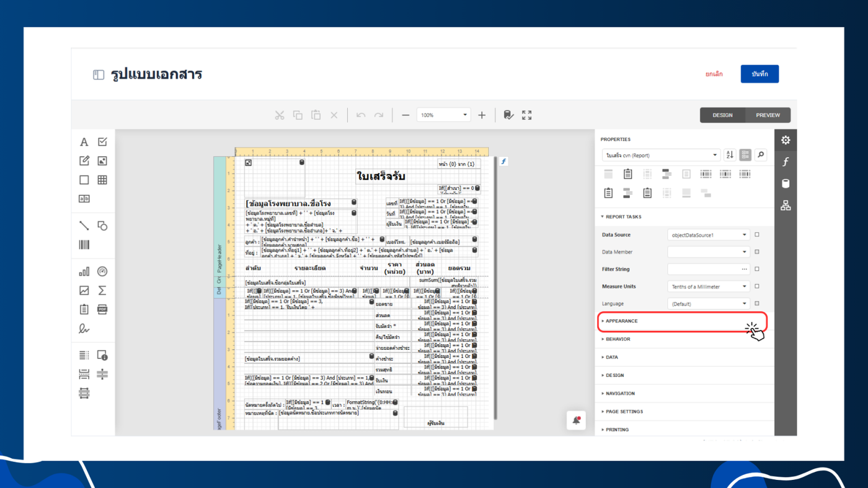Click the square marker beside Measure Units
This screenshot has width=868, height=488.
point(757,286)
